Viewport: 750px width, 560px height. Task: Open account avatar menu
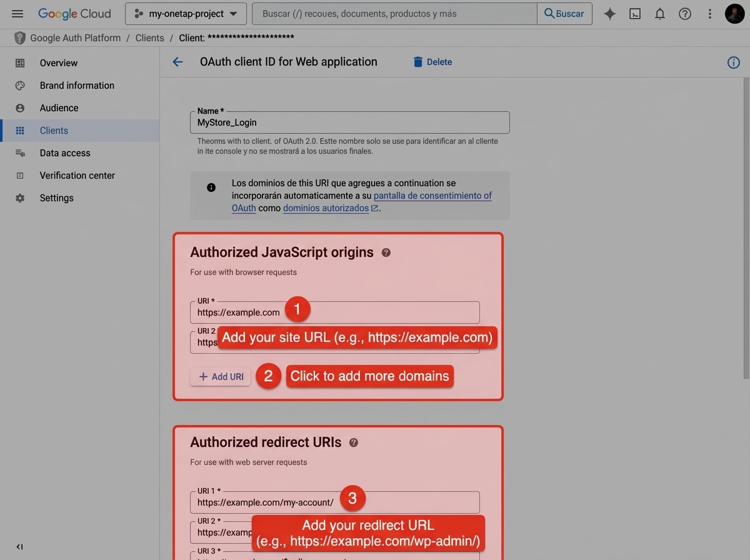click(734, 13)
